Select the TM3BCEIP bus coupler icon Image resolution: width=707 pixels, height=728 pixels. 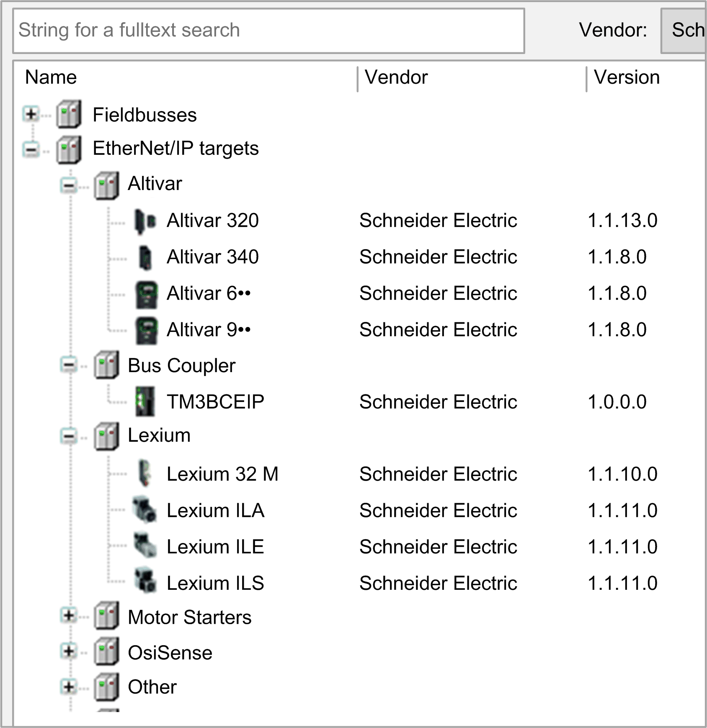tap(145, 402)
